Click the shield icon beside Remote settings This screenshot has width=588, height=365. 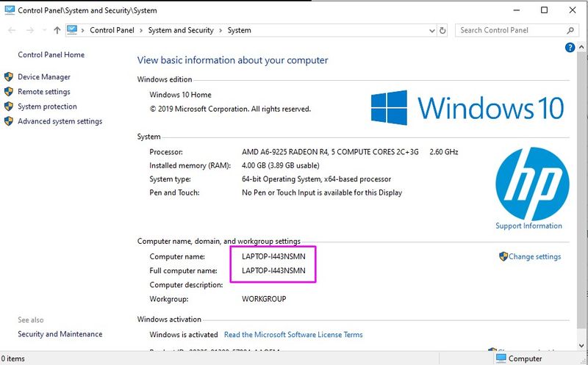(x=9, y=92)
